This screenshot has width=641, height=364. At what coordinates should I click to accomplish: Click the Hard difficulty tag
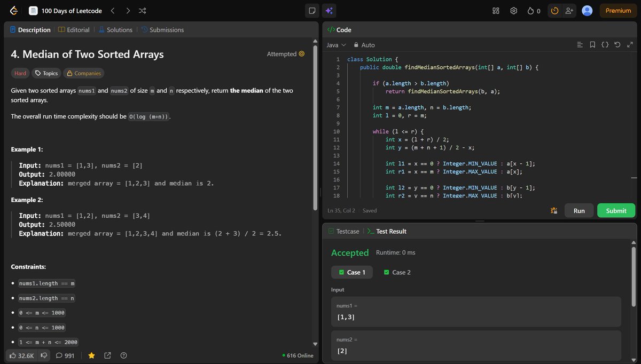pos(20,73)
